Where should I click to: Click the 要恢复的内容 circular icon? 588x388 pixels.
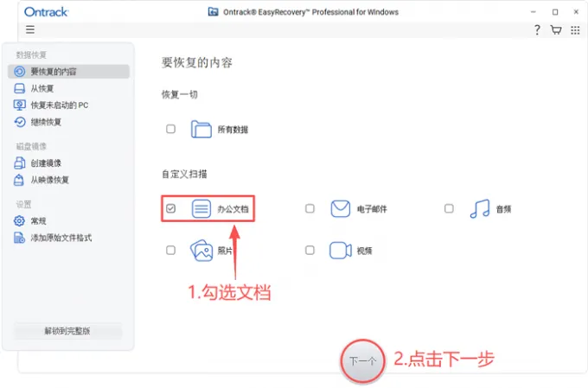[20, 71]
